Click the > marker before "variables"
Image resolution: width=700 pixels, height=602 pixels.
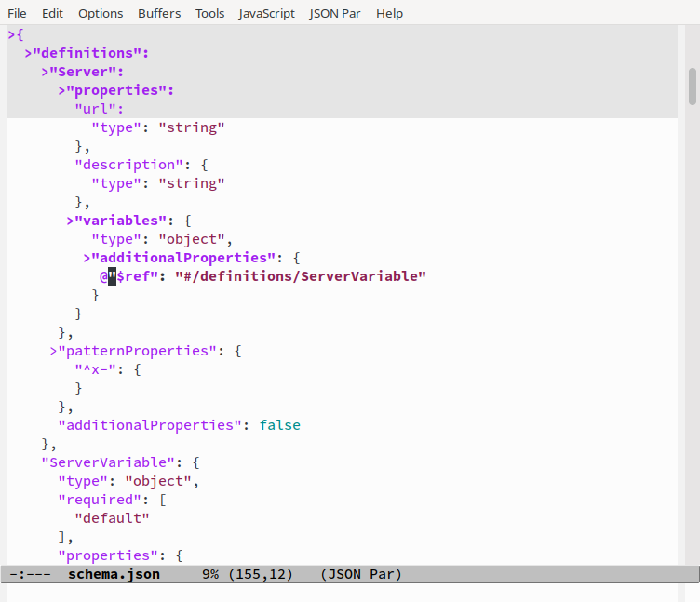[x=70, y=221]
